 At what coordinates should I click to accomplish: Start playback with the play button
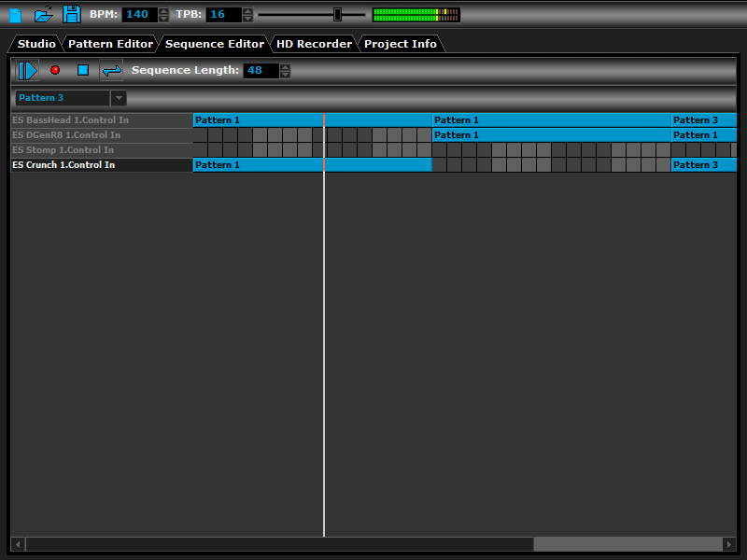[27, 70]
